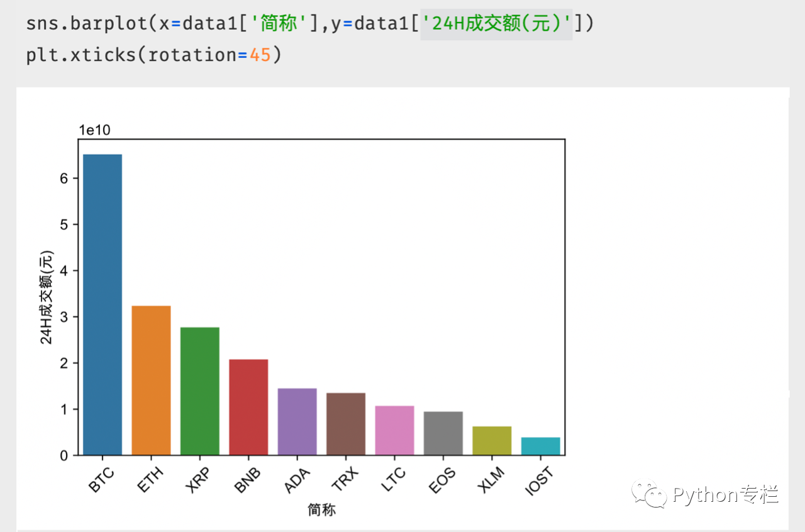Image resolution: width=805 pixels, height=532 pixels.
Task: Select the teal IOST bar
Action: pos(540,446)
